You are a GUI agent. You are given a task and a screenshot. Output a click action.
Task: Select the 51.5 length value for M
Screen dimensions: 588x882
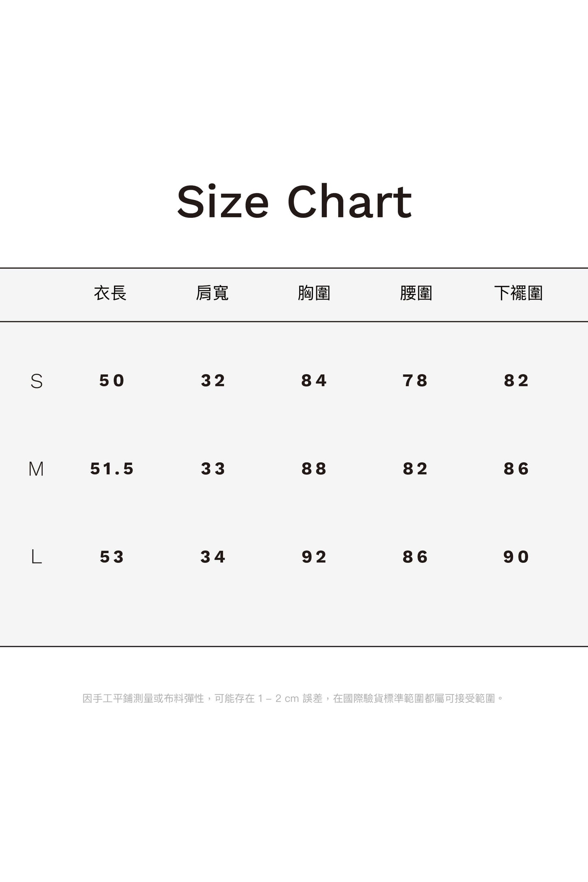[x=112, y=469]
